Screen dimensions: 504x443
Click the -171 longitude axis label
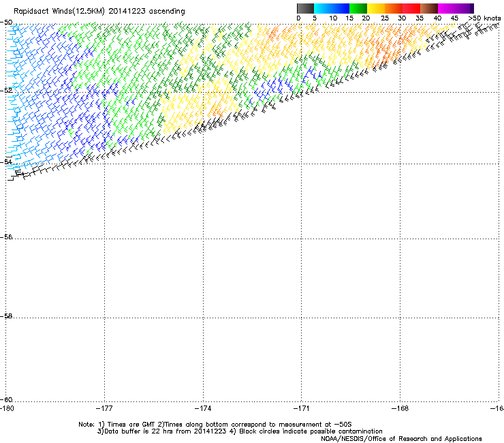coord(302,408)
